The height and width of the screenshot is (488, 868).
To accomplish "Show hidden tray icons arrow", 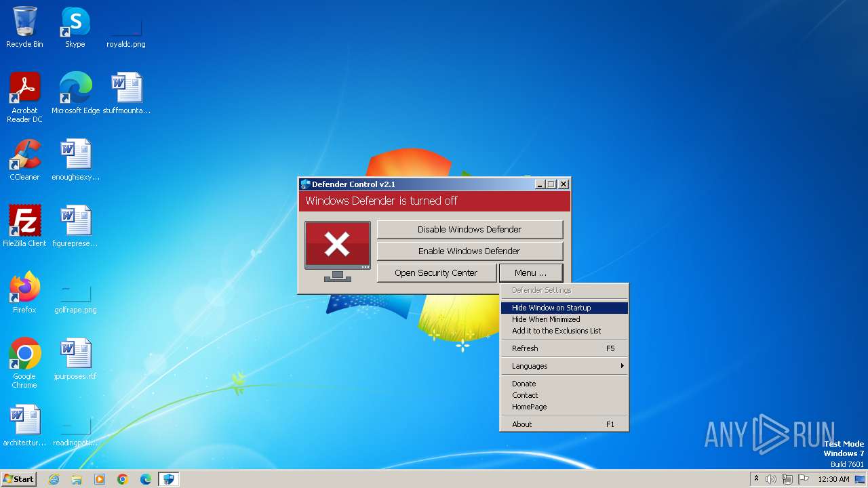I will click(x=756, y=479).
